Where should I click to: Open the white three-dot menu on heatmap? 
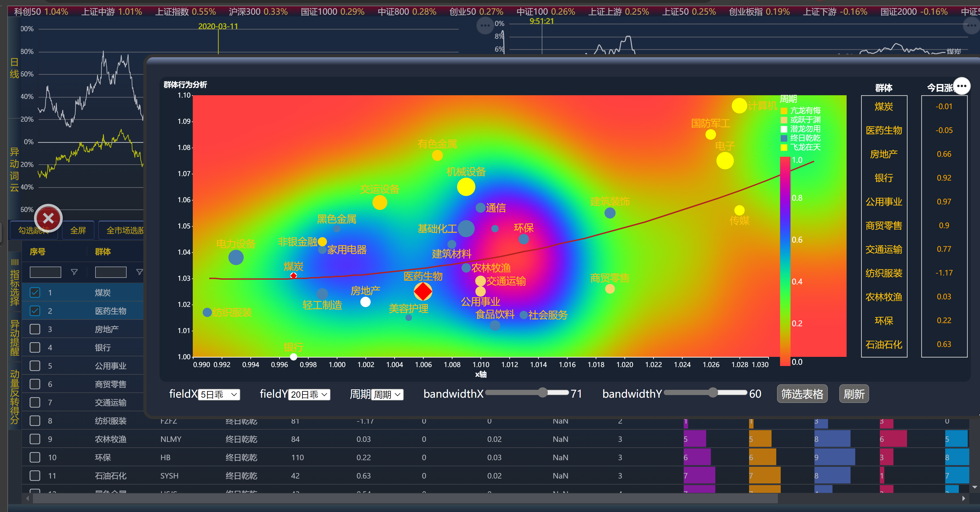tap(961, 86)
